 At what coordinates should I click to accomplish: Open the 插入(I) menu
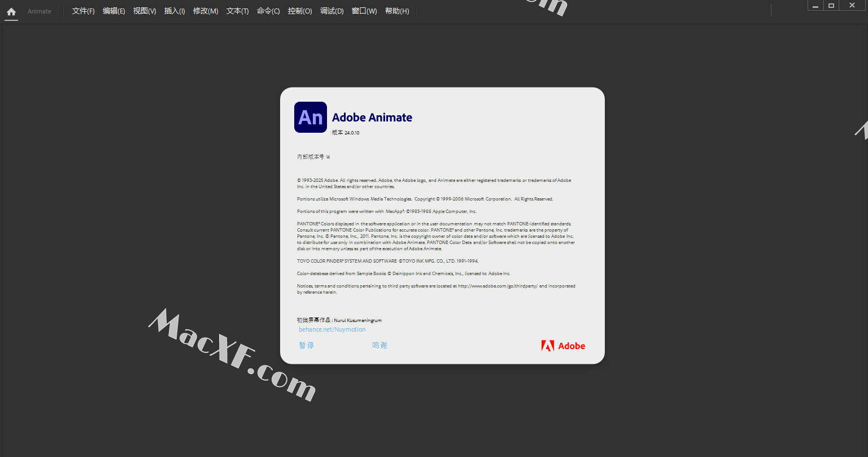coord(175,11)
